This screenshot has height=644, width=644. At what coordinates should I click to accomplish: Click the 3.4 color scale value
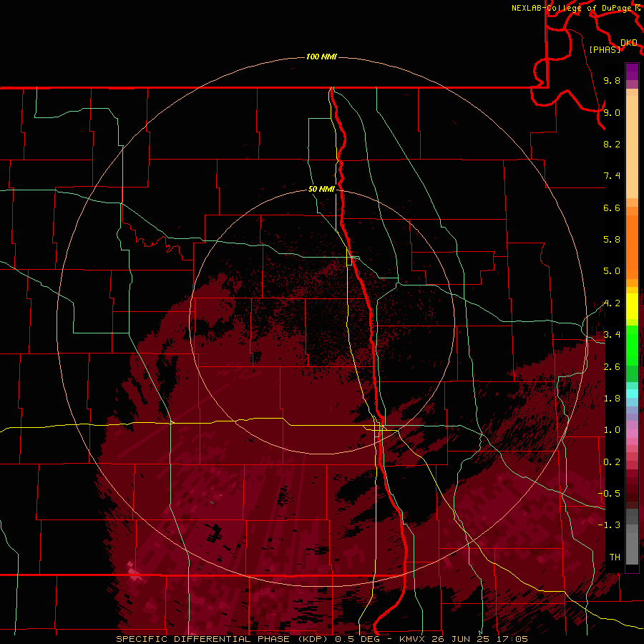pyautogui.click(x=612, y=335)
